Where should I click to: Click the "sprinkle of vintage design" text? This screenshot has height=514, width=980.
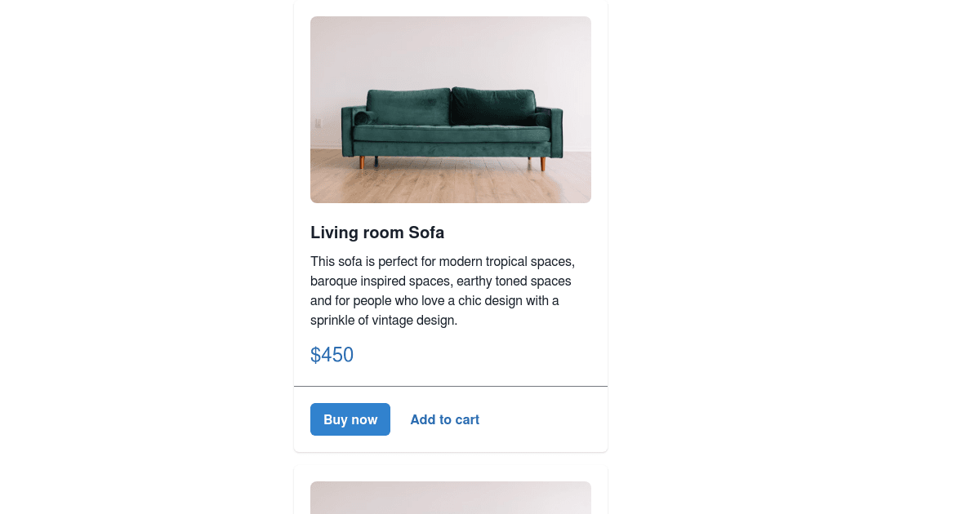point(384,321)
